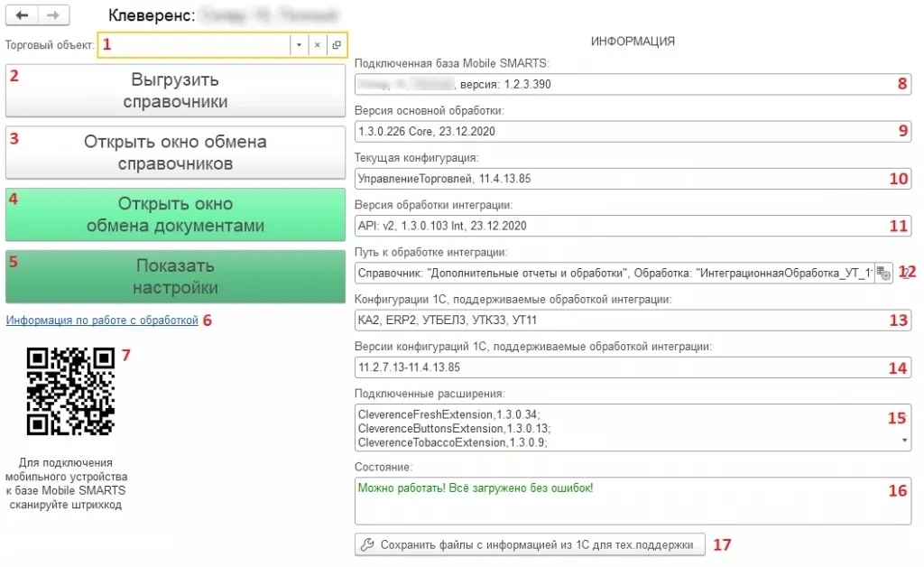
Task: Select the Версия основной обработки field
Action: click(x=633, y=132)
